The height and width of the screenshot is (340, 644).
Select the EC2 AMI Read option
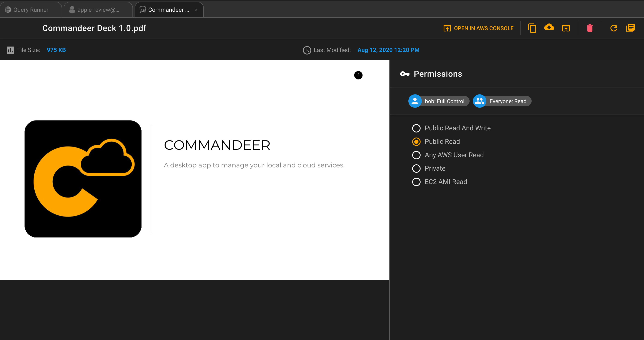439,182
